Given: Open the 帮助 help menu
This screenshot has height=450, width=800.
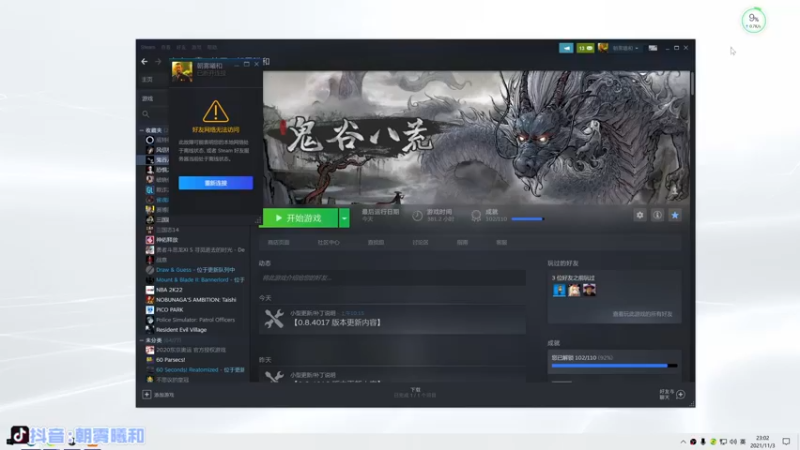Looking at the screenshot, I should pos(212,47).
